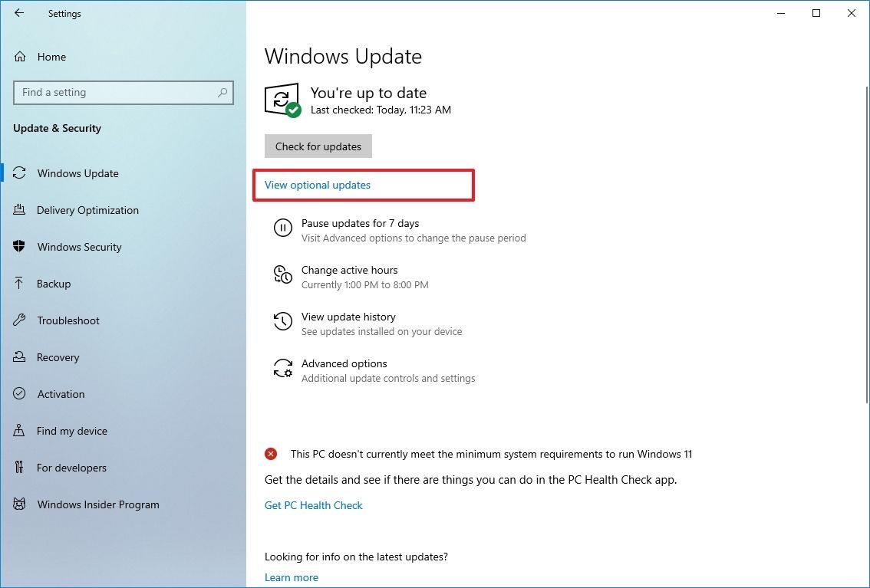
Task: Click the back arrow in Settings
Action: pos(19,13)
